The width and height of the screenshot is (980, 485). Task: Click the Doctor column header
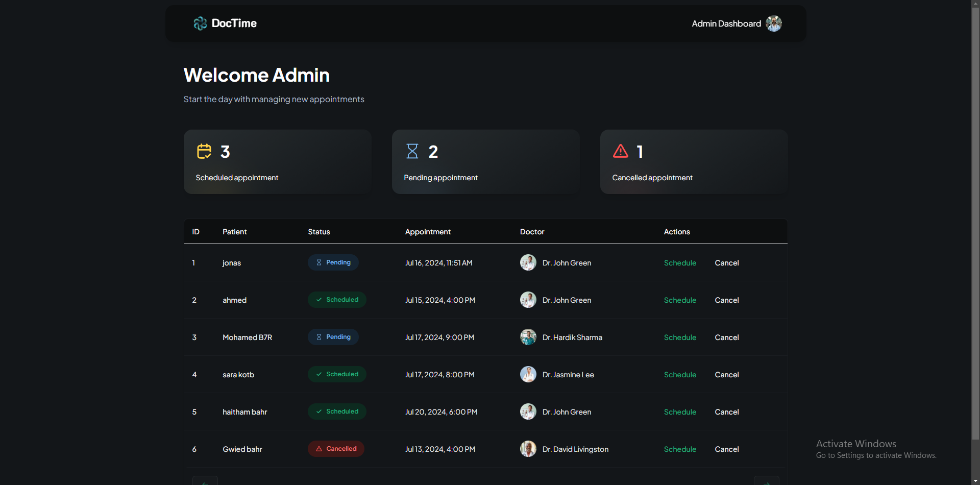(532, 232)
